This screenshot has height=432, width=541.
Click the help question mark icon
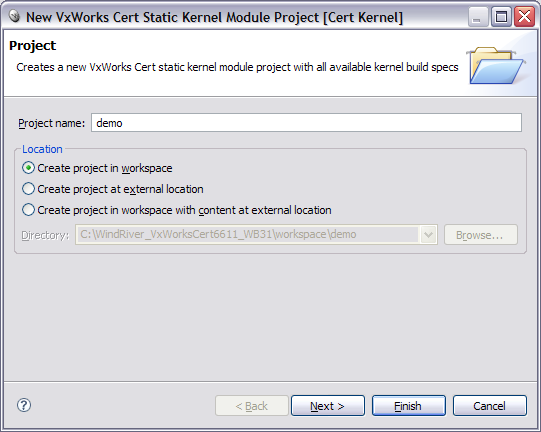tap(24, 405)
